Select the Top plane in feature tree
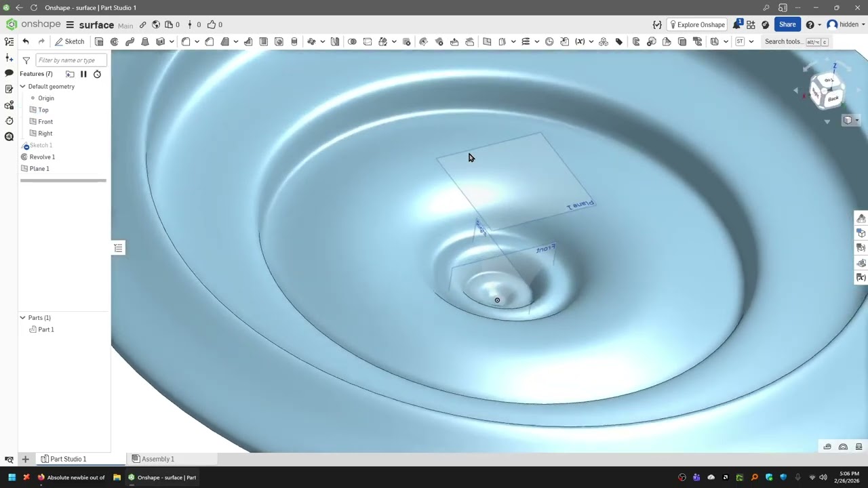The height and width of the screenshot is (488, 868). click(x=43, y=110)
